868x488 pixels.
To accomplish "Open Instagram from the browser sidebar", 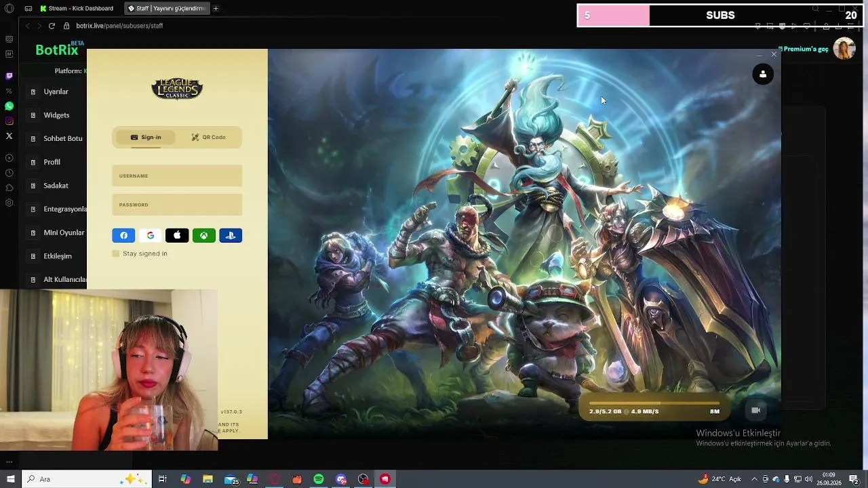I will (x=9, y=121).
